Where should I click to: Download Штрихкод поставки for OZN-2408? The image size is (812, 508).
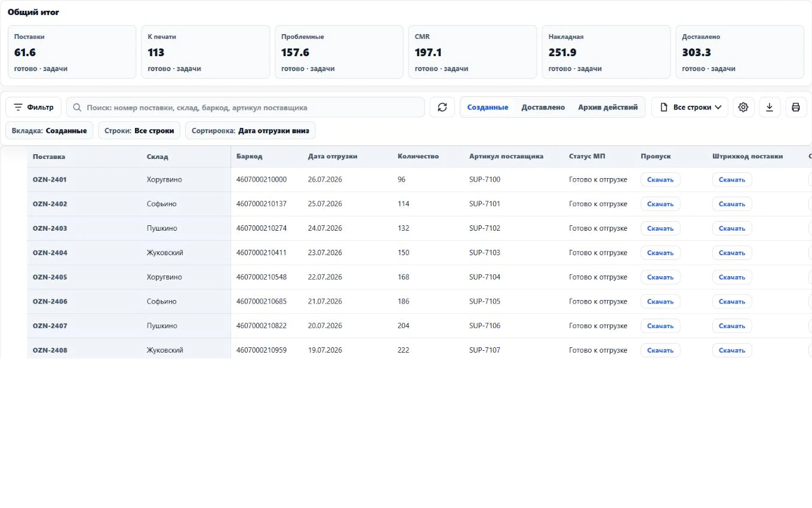[x=732, y=350]
